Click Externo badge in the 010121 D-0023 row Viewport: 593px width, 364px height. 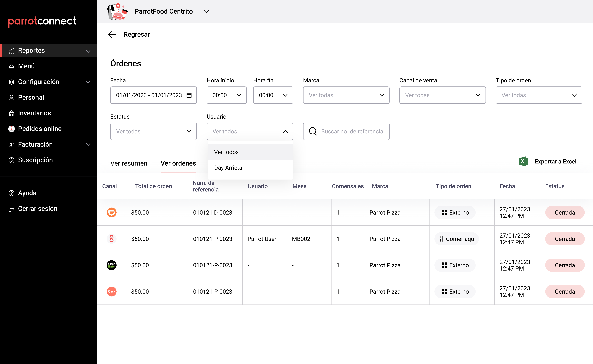[x=455, y=213]
